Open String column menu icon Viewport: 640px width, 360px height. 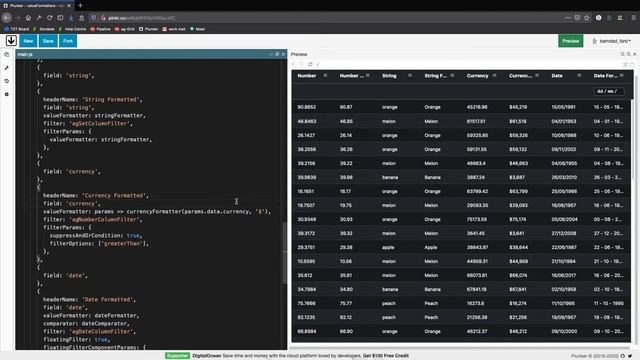(410, 76)
